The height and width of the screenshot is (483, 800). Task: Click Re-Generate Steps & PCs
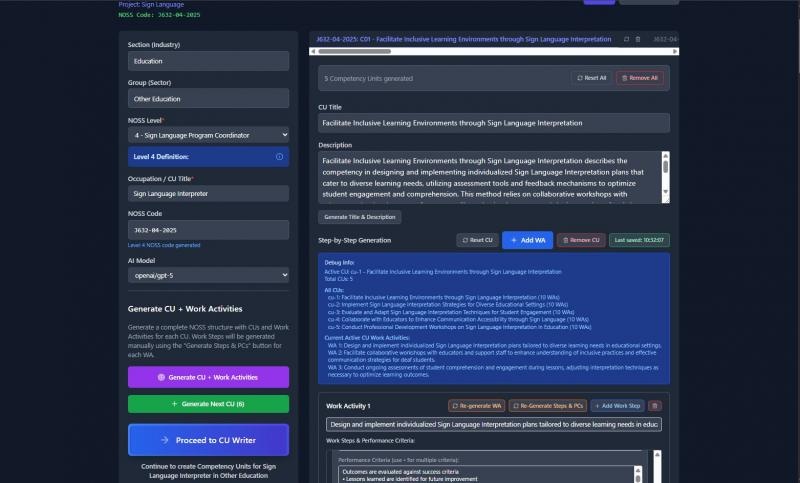[x=546, y=406]
